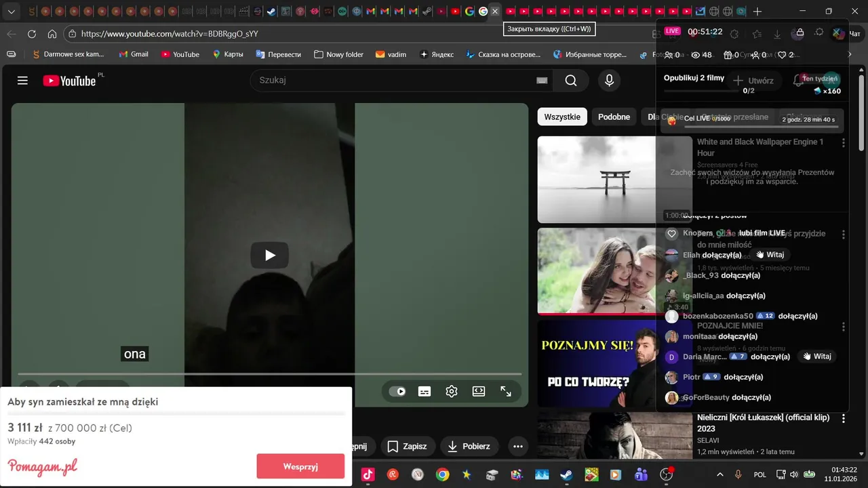This screenshot has width=868, height=488.
Task: Open the volume control in the tray
Action: click(795, 474)
